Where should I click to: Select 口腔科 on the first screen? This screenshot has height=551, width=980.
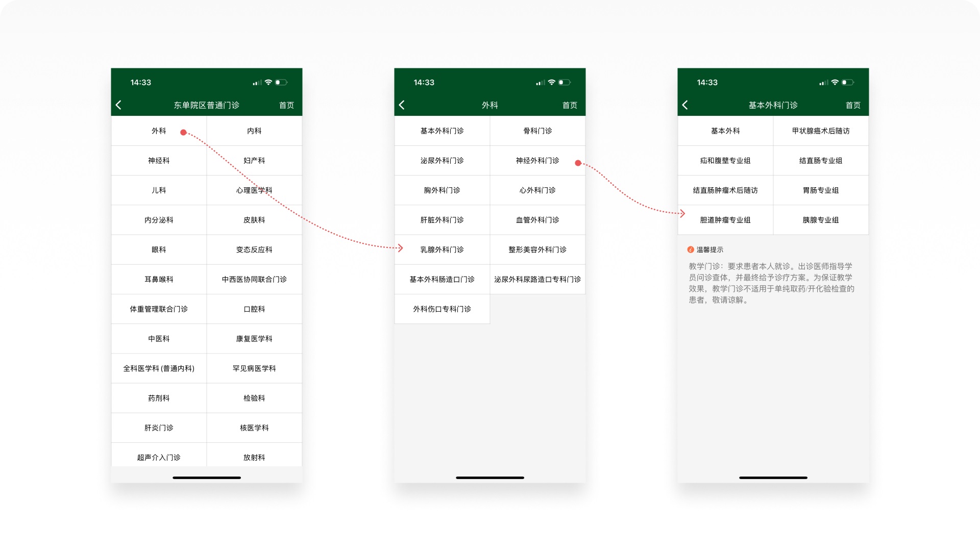click(x=254, y=309)
